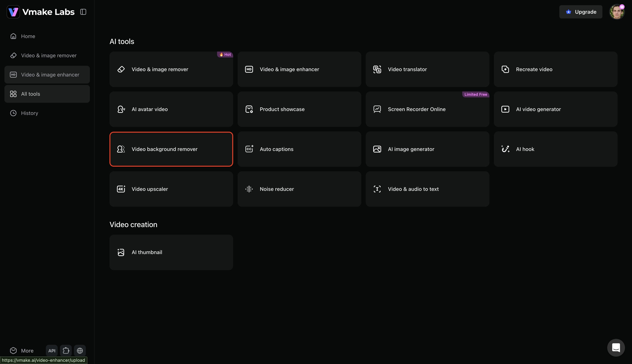This screenshot has height=364, width=632.
Task: Click the Limited Free badge
Action: click(x=476, y=94)
